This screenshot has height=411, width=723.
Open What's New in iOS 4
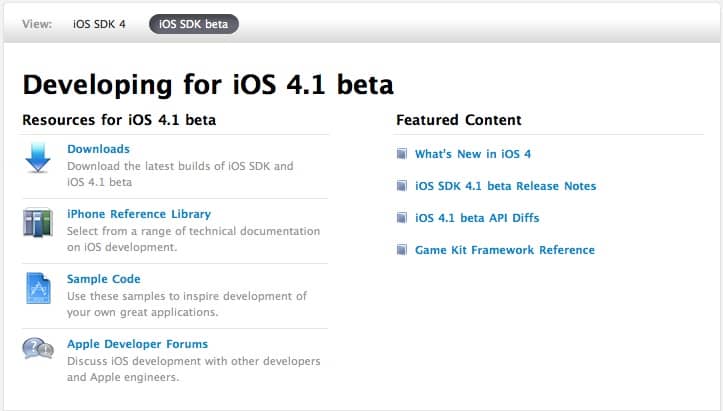pos(472,154)
